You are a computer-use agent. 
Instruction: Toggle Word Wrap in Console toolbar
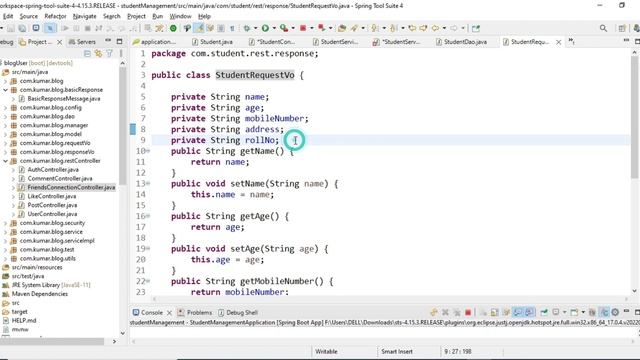coord(506,313)
